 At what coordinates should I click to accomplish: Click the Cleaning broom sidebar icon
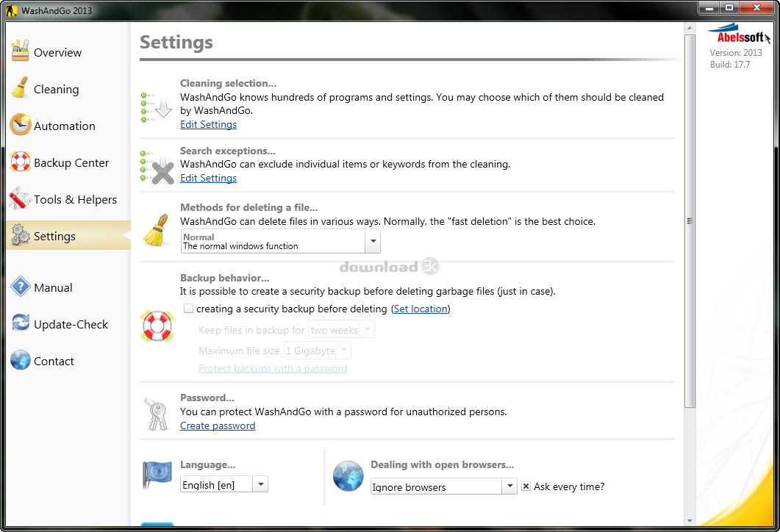click(x=21, y=88)
